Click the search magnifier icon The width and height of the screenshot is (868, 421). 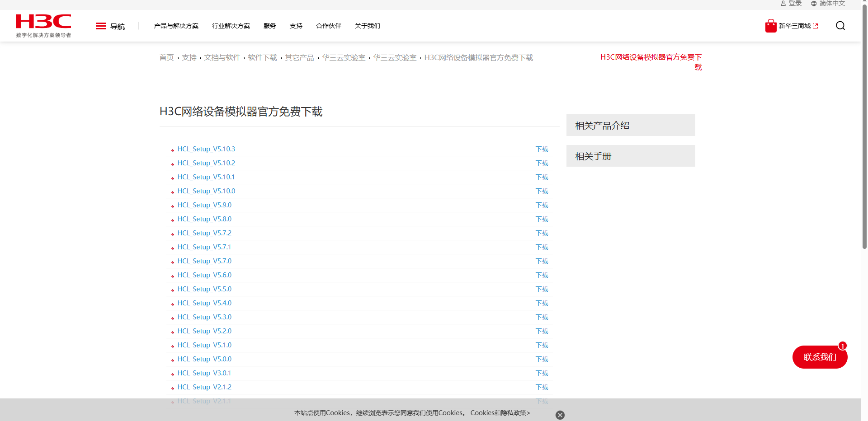(840, 26)
